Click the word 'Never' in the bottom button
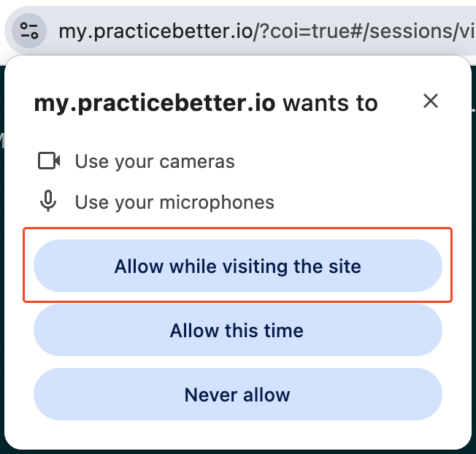 click(x=211, y=395)
